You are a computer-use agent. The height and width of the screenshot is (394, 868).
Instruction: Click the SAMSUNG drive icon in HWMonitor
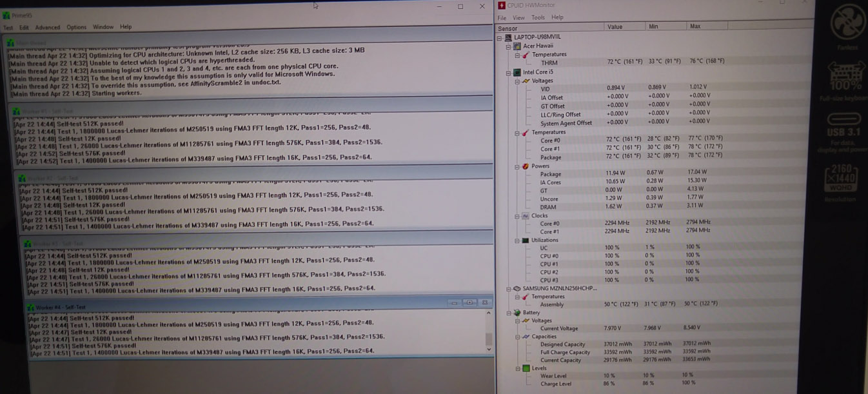[x=517, y=288]
